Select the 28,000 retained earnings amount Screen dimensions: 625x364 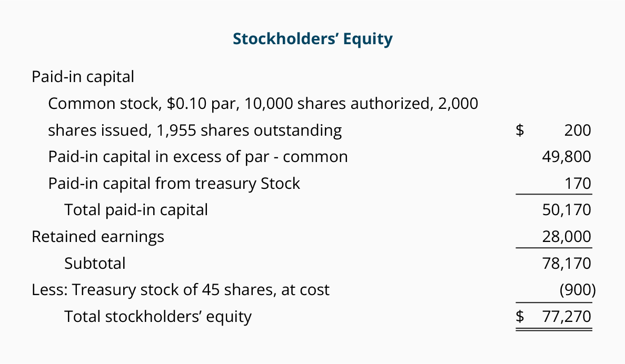coord(567,237)
